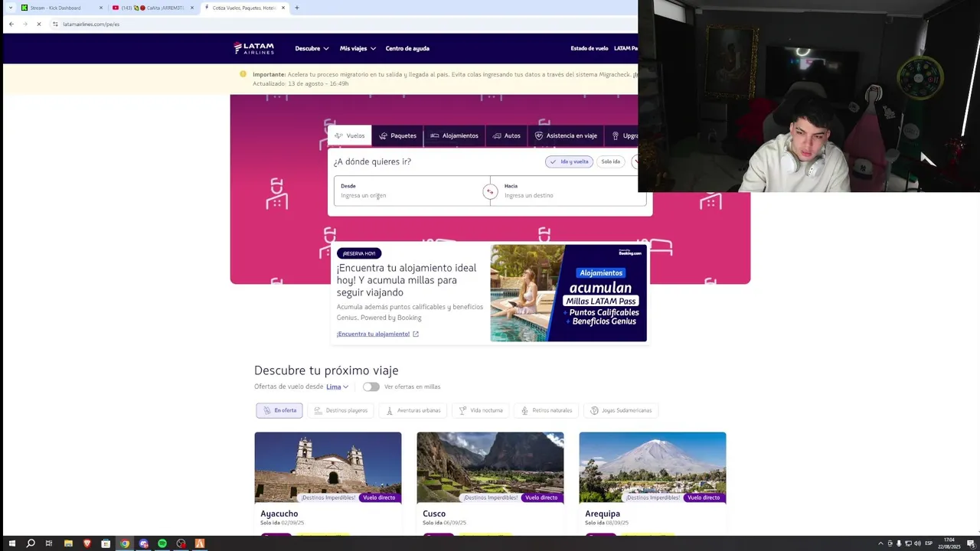Launch Brave browser from the taskbar
Viewport: 980px width, 551px height.
tap(87, 543)
